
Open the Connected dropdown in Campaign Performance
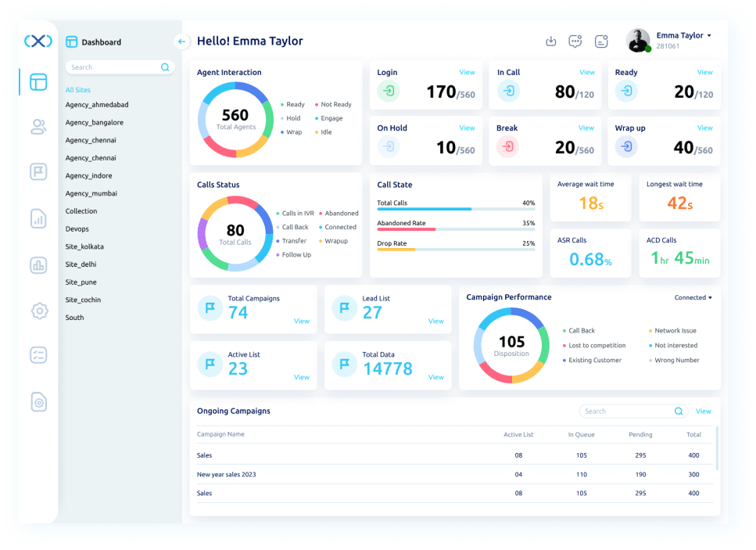coord(693,297)
